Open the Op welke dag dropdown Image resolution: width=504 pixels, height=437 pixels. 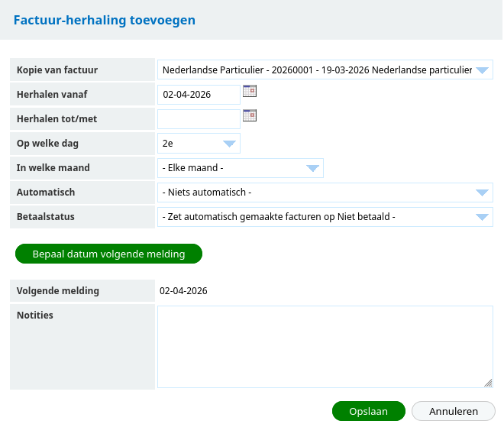click(x=199, y=144)
